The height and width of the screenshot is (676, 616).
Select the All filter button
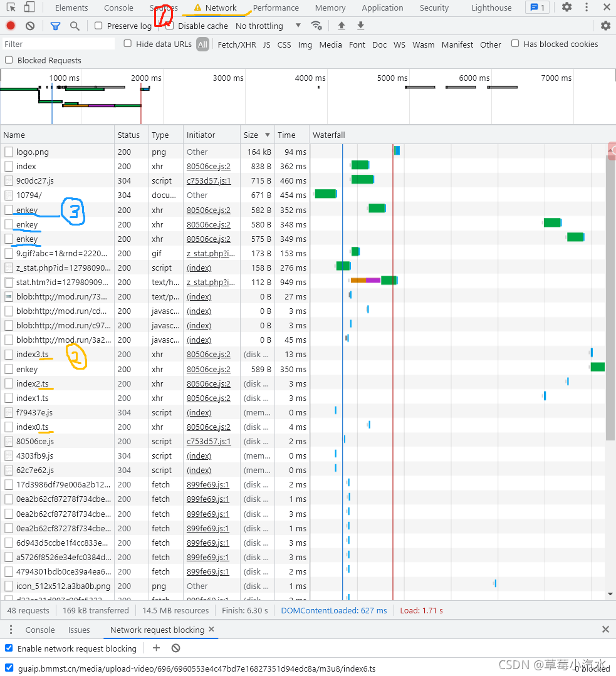(203, 44)
